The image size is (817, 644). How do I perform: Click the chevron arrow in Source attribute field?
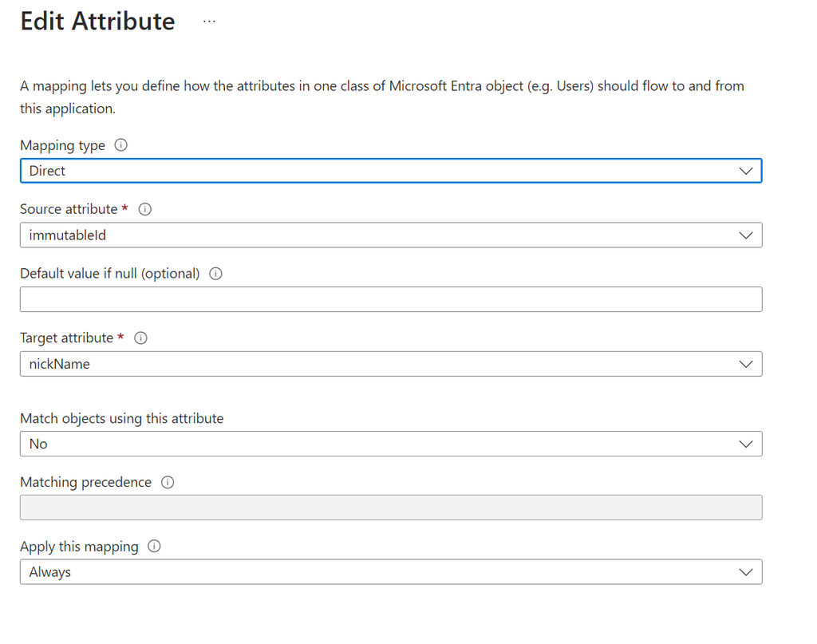[746, 235]
